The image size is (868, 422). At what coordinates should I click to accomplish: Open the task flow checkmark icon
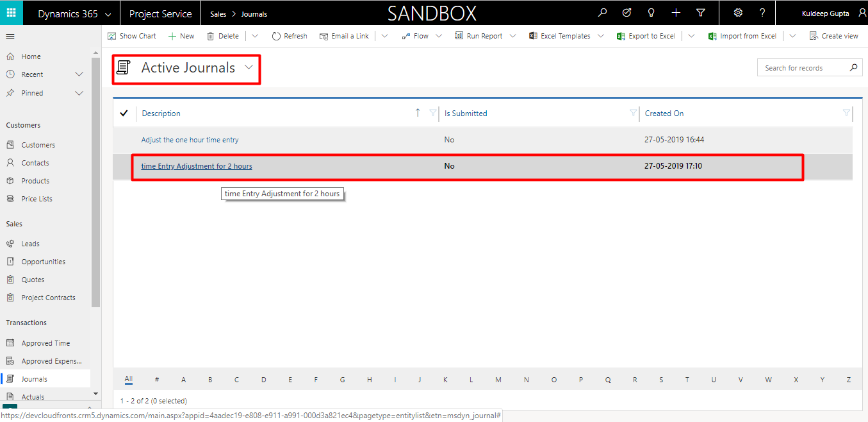pos(626,13)
